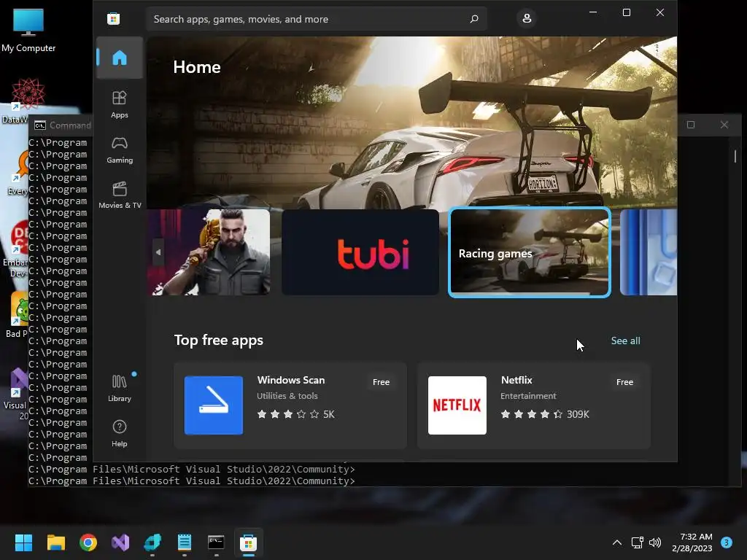747x560 pixels.
Task: Click the last Command Prompt path line
Action: click(x=192, y=481)
